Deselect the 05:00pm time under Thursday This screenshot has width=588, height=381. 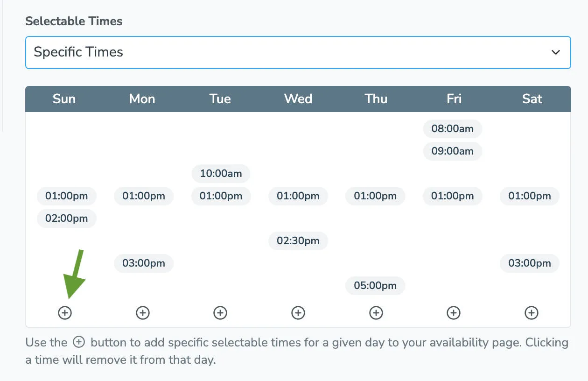[x=375, y=286]
